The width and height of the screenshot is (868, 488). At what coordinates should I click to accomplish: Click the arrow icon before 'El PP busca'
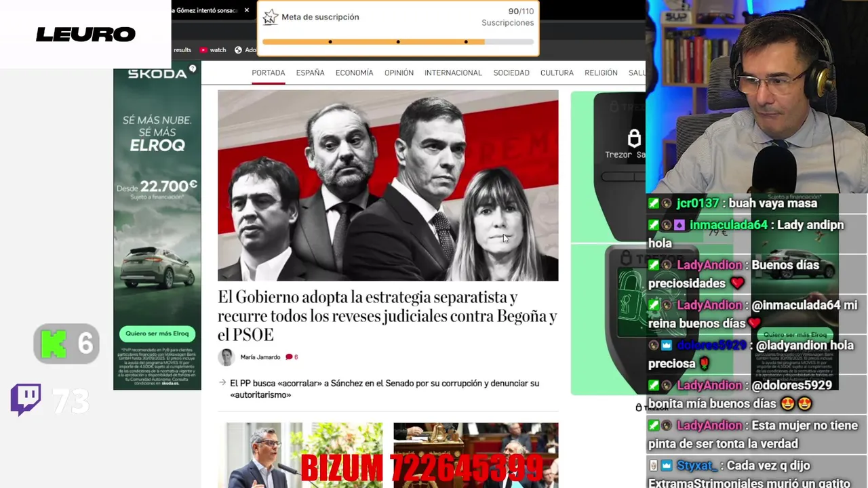[222, 383]
